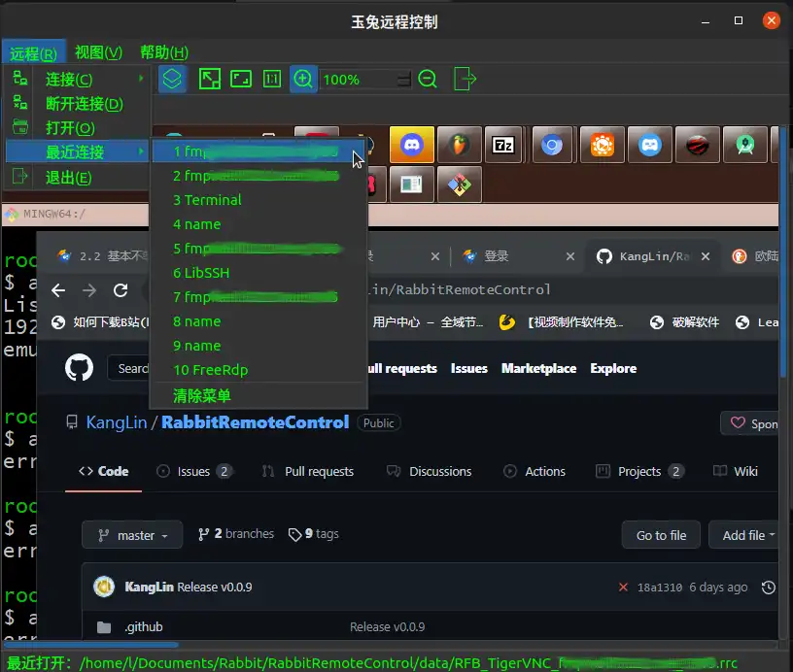
Task: Open GitHub Issues in top nav
Action: point(468,368)
